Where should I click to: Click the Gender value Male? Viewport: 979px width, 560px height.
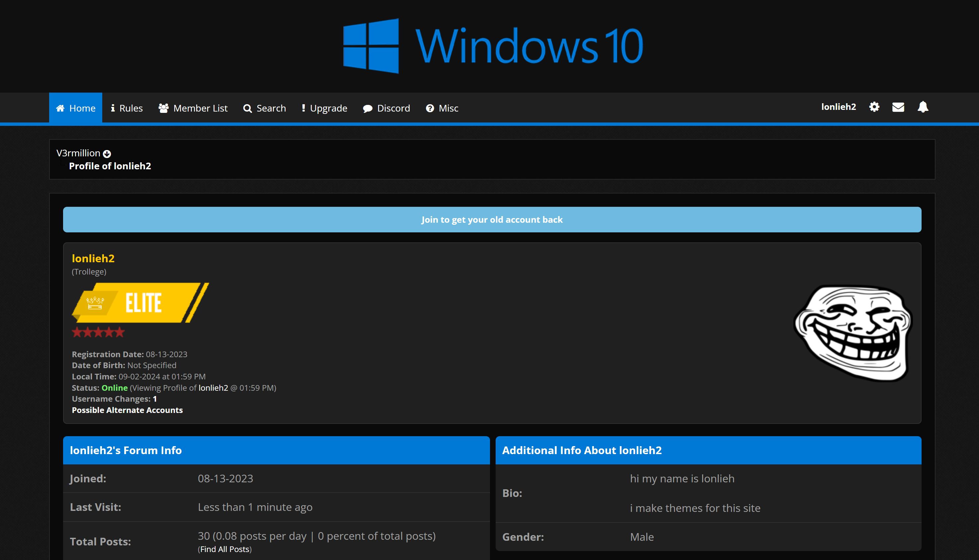tap(642, 537)
